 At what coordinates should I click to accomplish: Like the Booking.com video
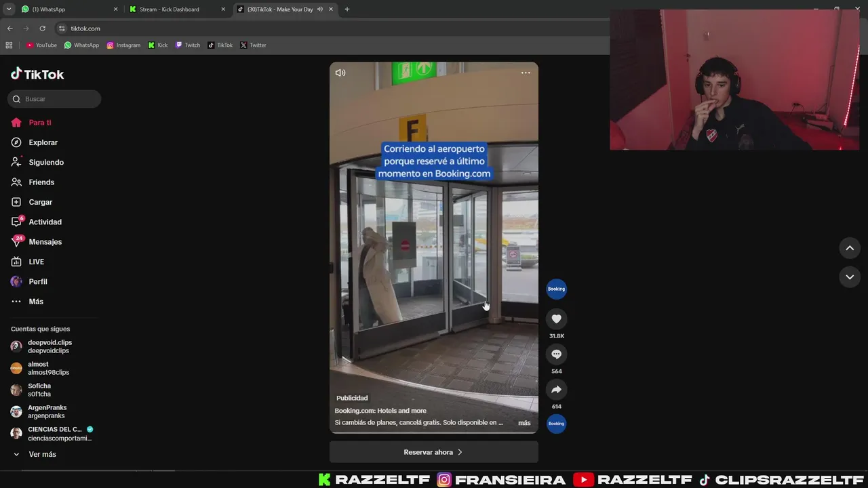pos(556,319)
